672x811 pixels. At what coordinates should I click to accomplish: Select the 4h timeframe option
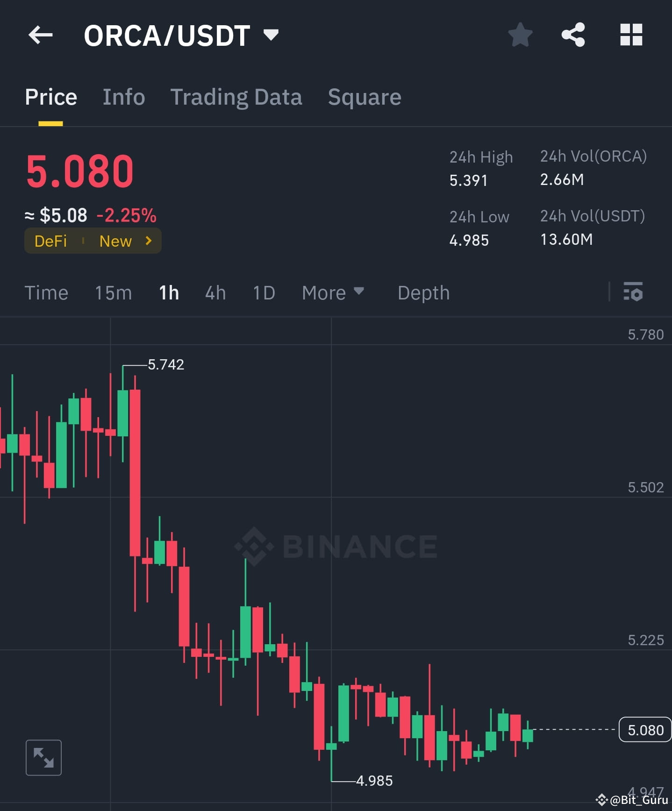(x=214, y=293)
